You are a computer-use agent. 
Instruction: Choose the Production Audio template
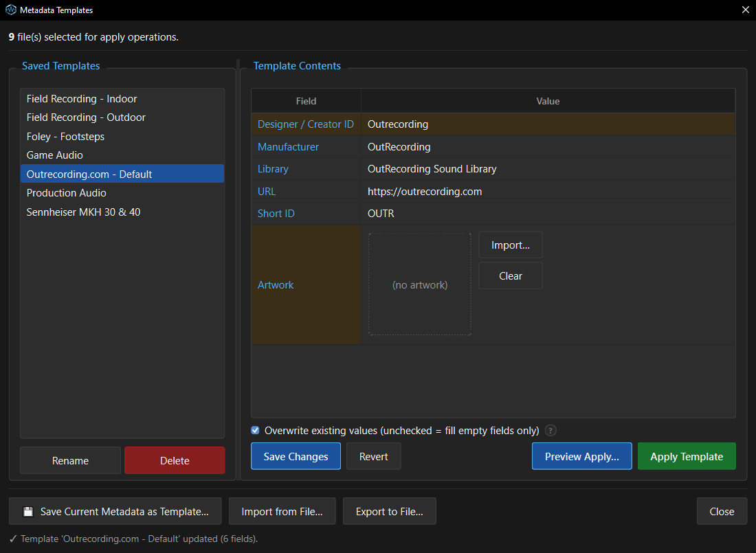click(122, 193)
